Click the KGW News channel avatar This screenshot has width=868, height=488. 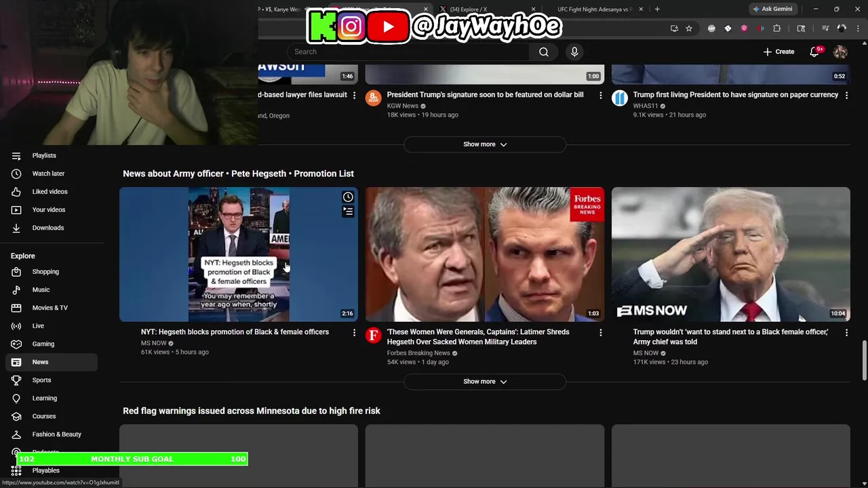pos(373,98)
